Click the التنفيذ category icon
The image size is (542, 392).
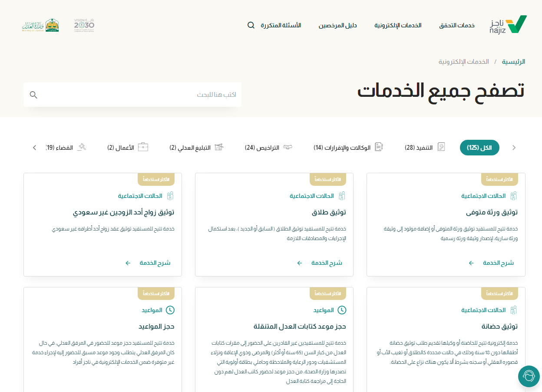click(x=441, y=147)
